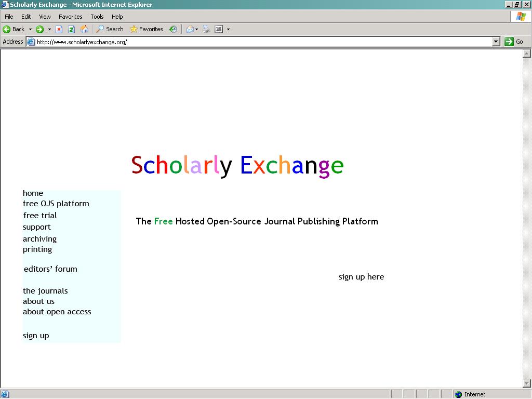Expand the Edit button dropdown arrow

point(229,29)
